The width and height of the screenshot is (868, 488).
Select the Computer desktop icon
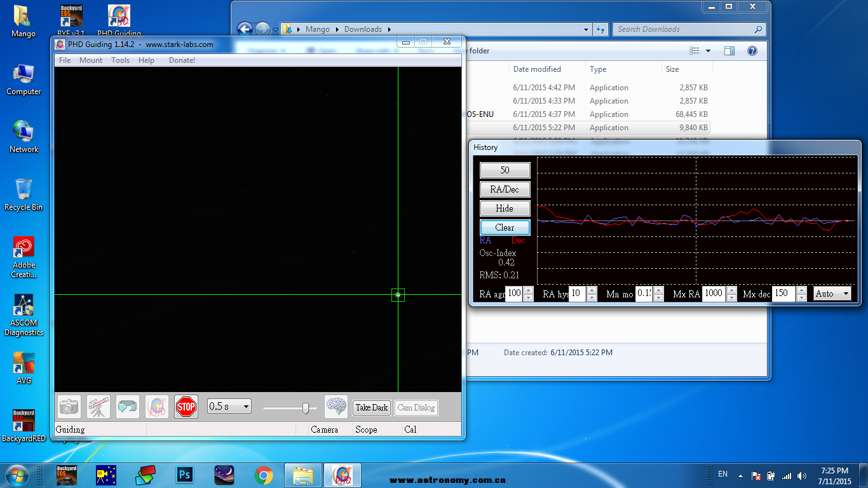click(24, 79)
